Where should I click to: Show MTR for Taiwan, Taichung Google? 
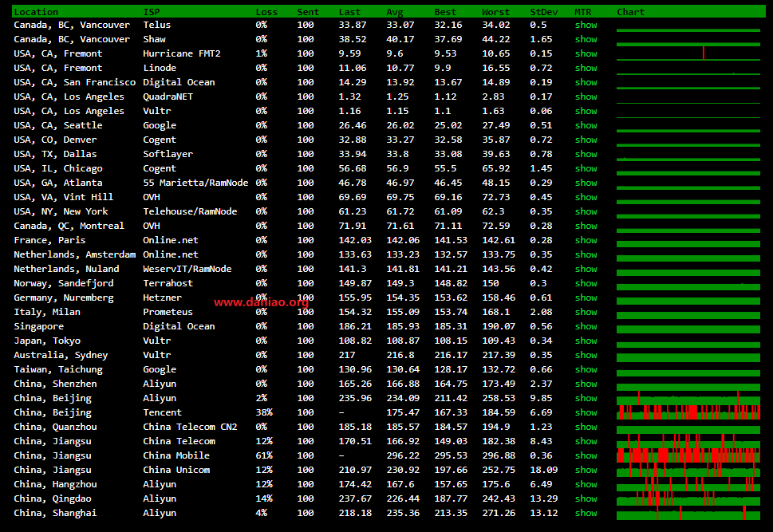pyautogui.click(x=586, y=368)
